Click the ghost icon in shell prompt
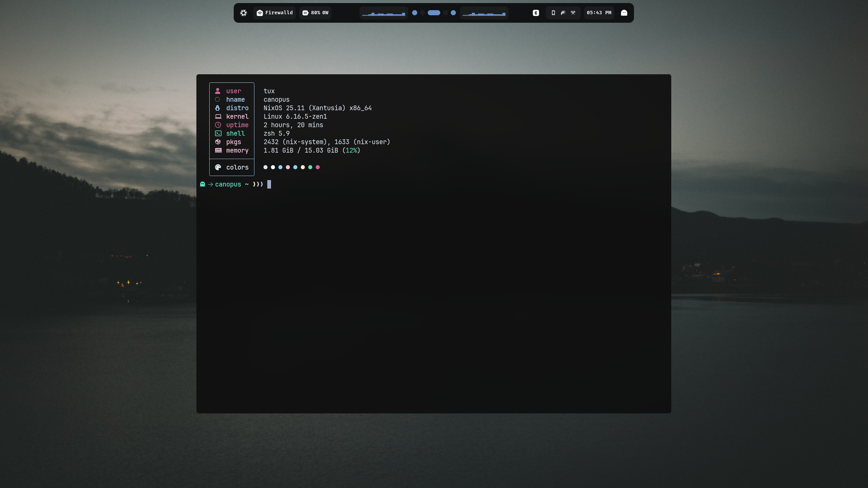This screenshot has width=868, height=488. tap(202, 184)
